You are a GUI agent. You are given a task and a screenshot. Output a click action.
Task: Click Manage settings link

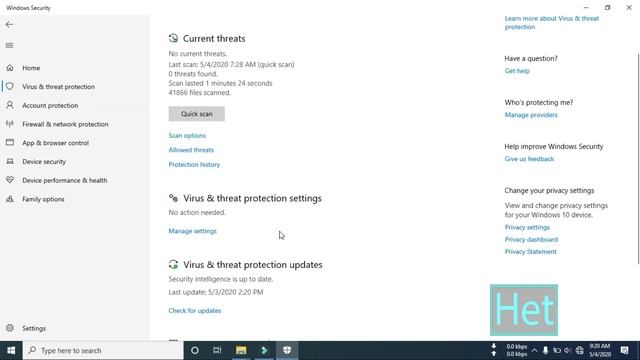click(x=193, y=231)
